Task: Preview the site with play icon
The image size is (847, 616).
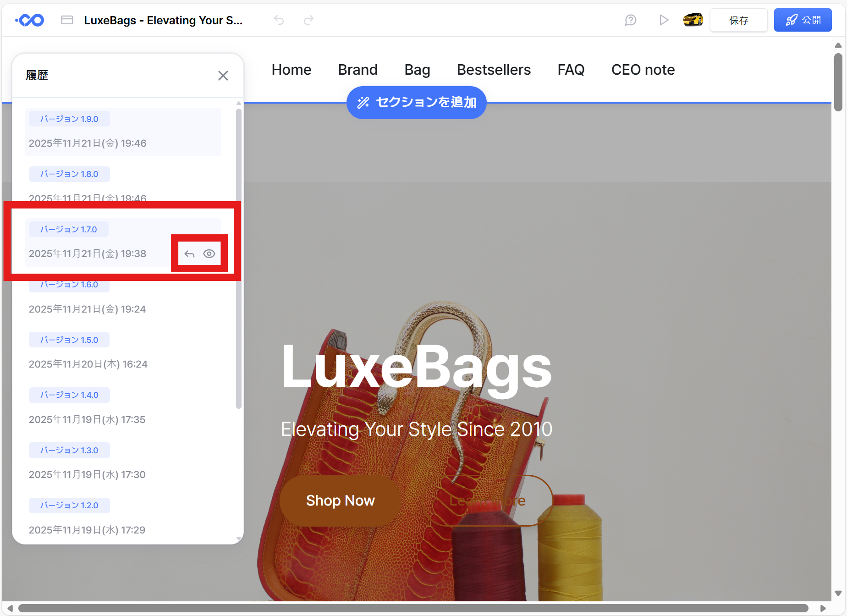Action: (664, 20)
